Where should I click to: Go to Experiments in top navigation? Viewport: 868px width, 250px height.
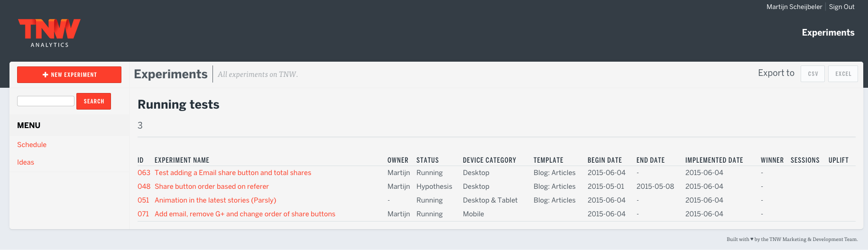(828, 33)
